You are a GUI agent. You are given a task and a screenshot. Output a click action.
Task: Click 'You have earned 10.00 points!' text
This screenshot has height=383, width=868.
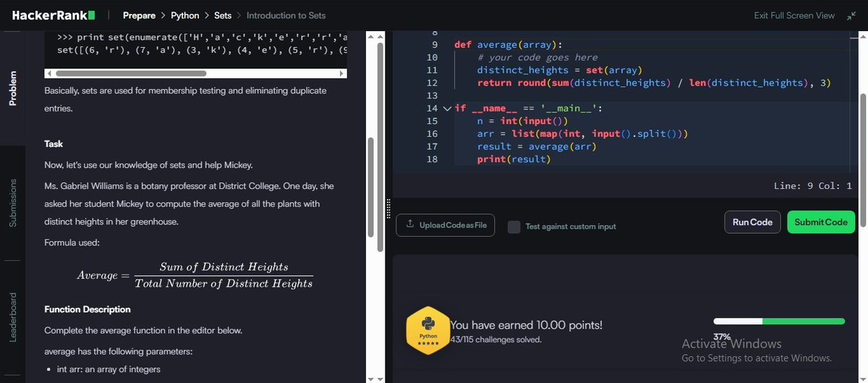(x=526, y=326)
